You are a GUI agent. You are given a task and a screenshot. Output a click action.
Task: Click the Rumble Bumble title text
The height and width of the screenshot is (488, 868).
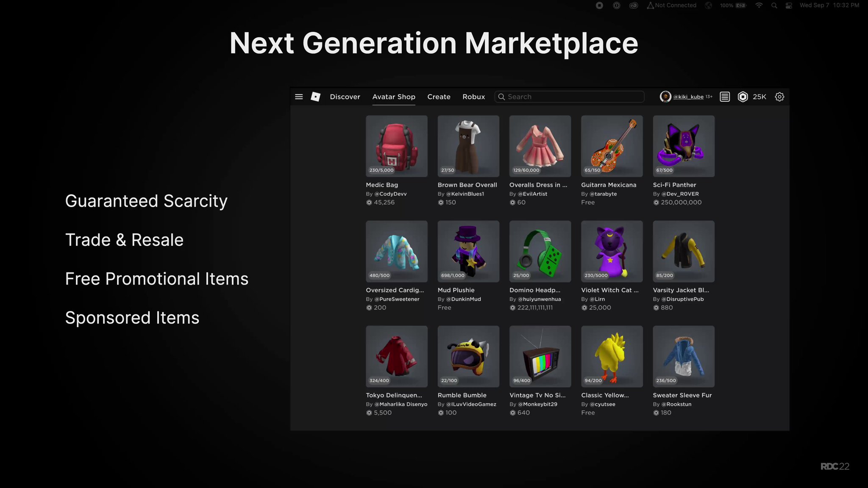[462, 395]
